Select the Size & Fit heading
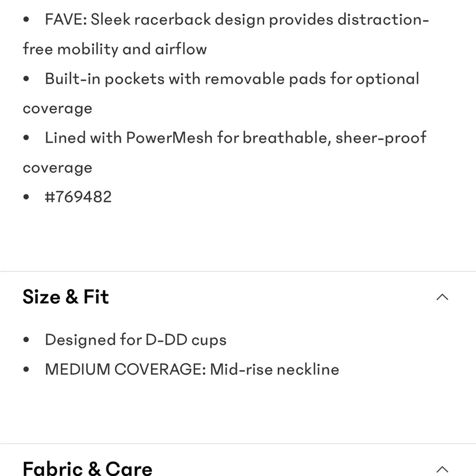 (x=66, y=297)
